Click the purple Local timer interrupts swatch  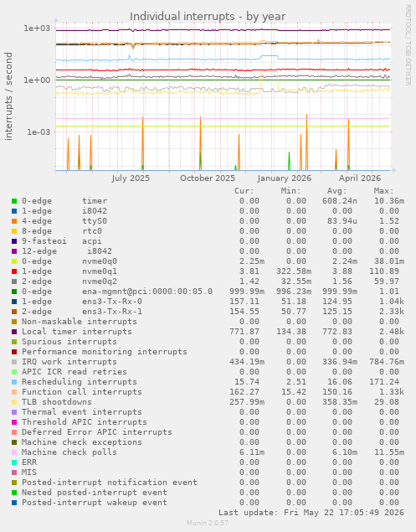tap(14, 332)
